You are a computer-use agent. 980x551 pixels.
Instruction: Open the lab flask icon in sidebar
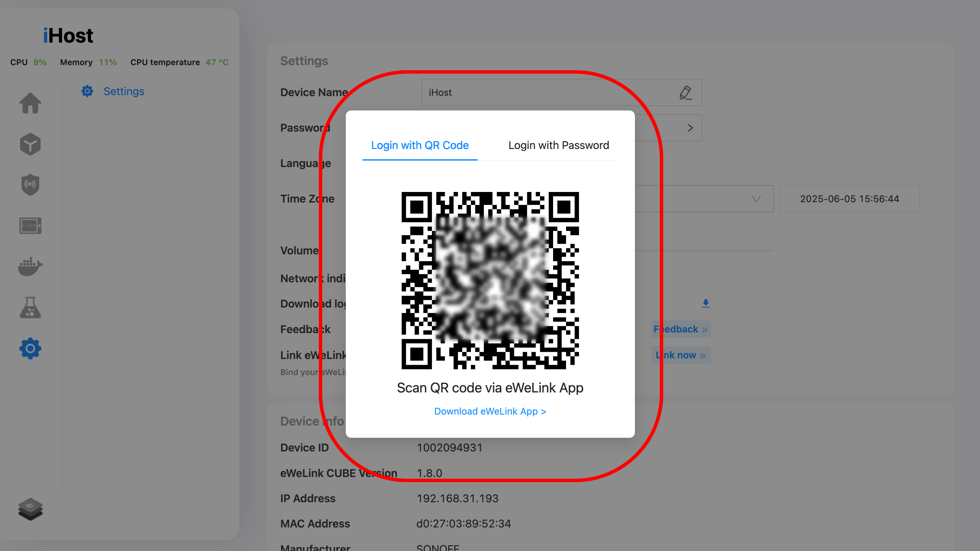pos(30,308)
